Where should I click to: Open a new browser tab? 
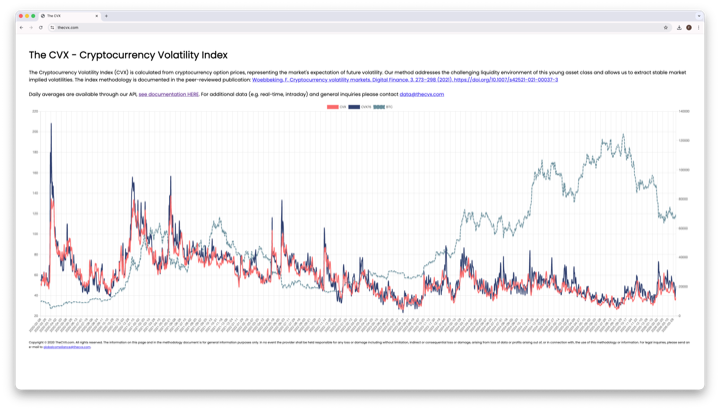pos(107,16)
